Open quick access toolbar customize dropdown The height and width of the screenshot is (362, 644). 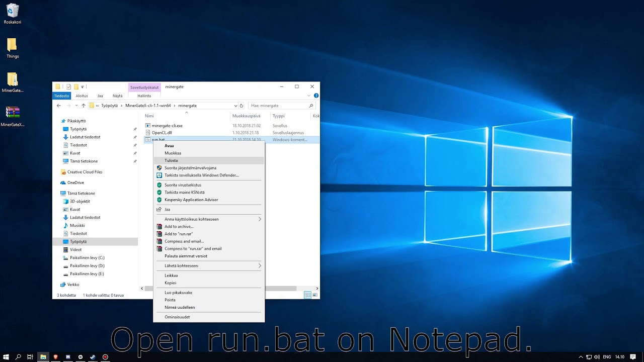click(83, 86)
